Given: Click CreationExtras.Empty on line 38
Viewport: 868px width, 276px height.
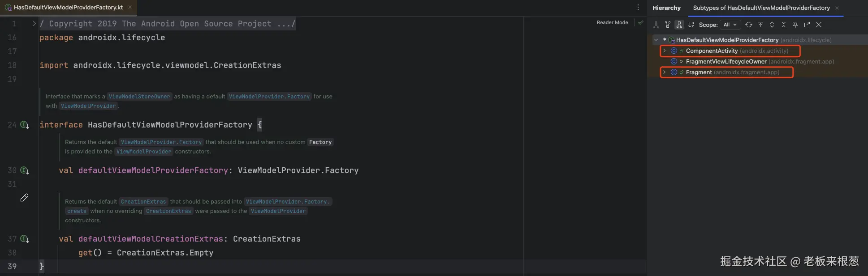Looking at the screenshot, I should click(165, 253).
